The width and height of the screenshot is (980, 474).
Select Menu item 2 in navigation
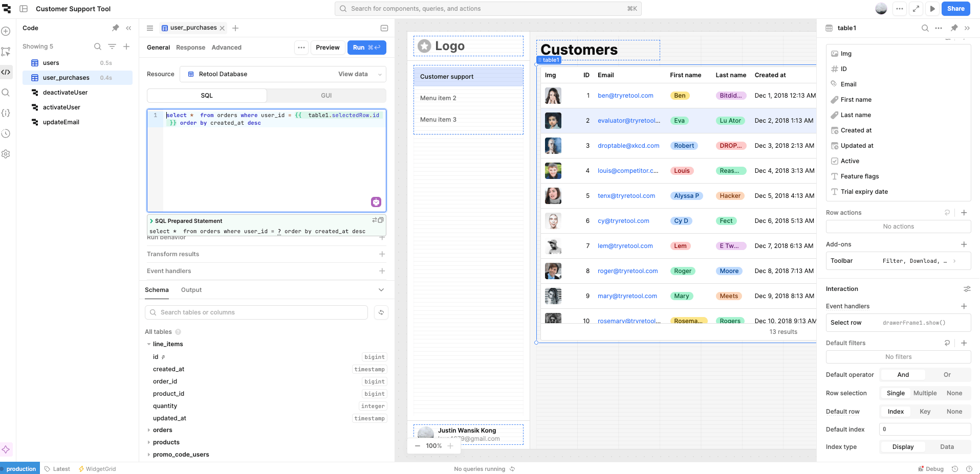coord(468,98)
